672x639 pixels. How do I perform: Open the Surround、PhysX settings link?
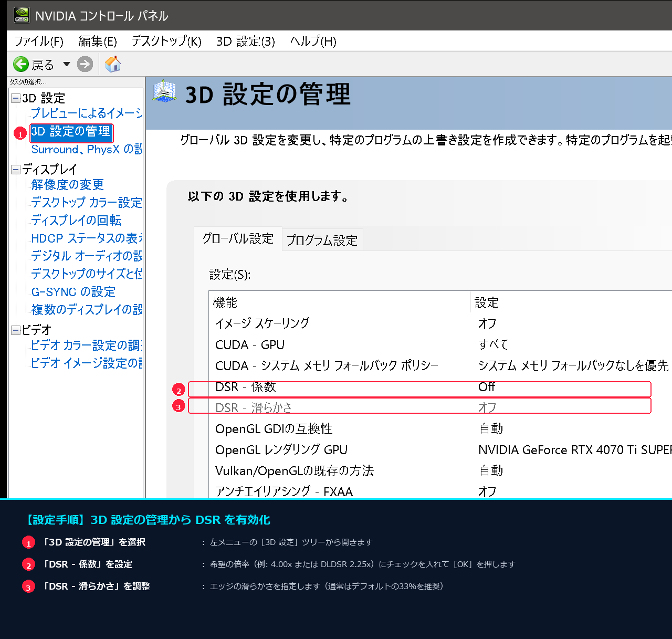click(x=87, y=149)
